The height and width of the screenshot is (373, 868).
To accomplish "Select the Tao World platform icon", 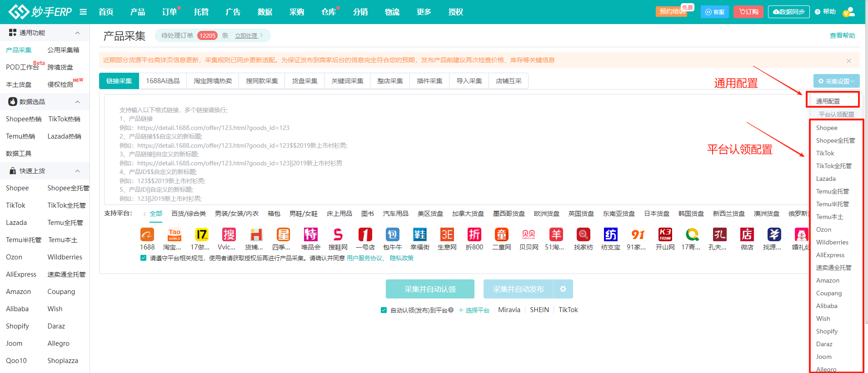I will 174,235.
